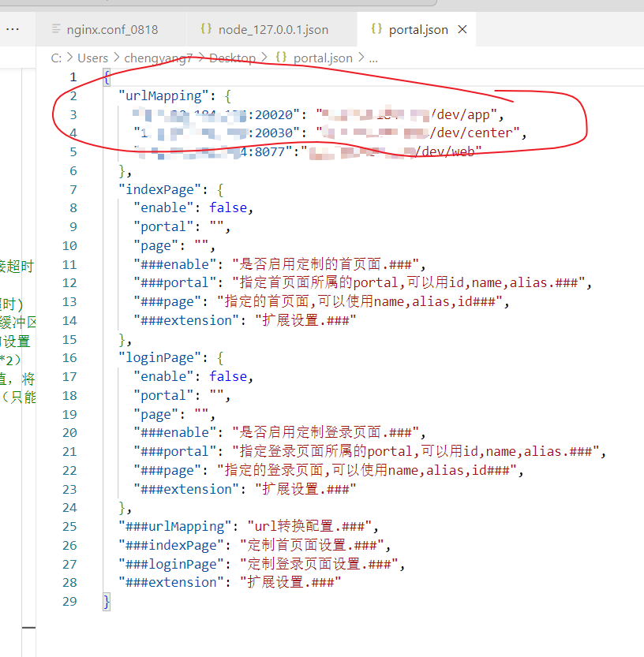Click the JSON braces icon in the breadcrumb
The width and height of the screenshot is (644, 657).
pyautogui.click(x=281, y=58)
